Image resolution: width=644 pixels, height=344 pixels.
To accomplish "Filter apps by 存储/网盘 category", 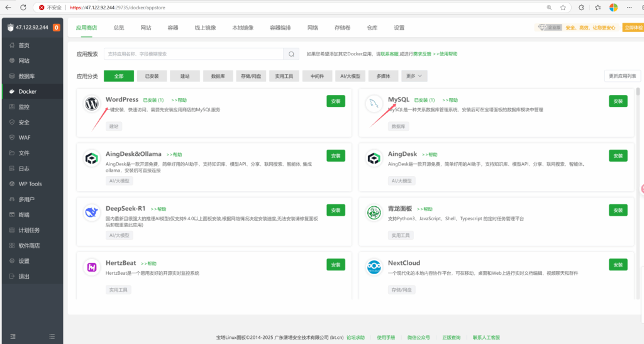I will 251,76.
